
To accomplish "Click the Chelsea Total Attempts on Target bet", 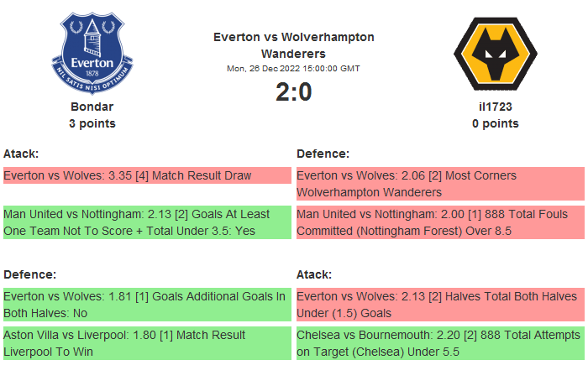I will point(440,343).
